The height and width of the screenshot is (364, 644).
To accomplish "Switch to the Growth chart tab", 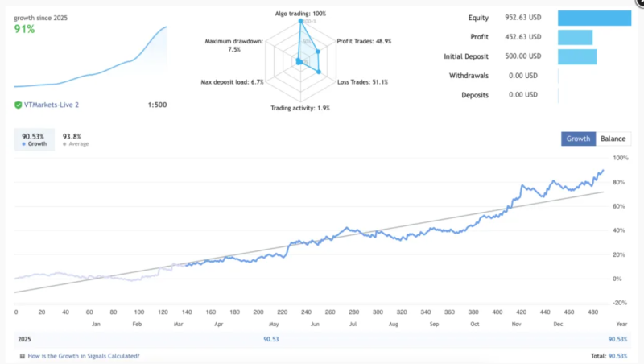I will point(578,139).
